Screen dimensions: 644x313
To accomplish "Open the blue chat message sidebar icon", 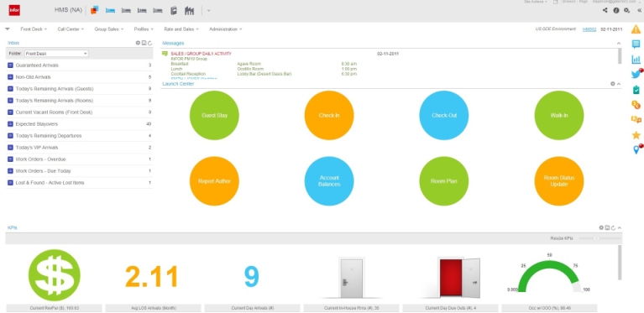I will pyautogui.click(x=636, y=44).
